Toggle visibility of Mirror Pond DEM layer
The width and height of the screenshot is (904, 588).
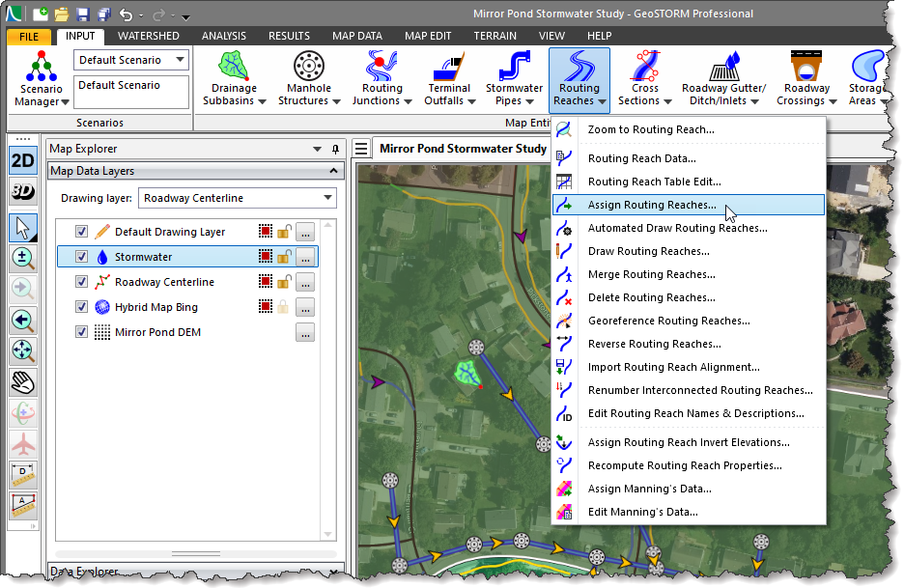click(82, 331)
